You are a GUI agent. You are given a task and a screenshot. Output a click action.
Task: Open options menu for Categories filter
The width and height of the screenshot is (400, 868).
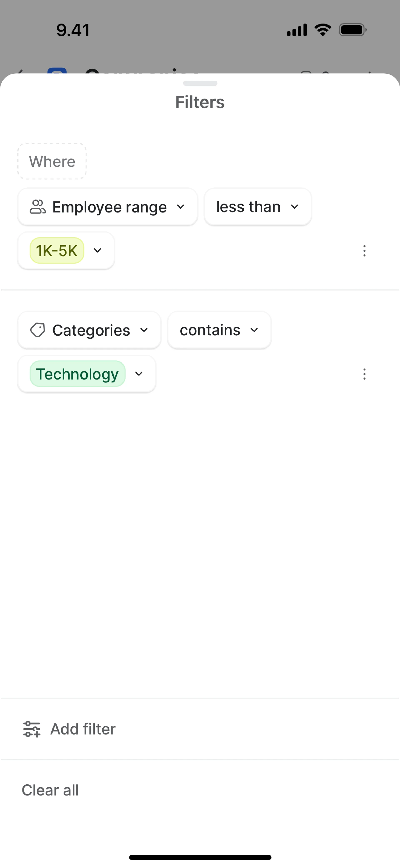(364, 374)
